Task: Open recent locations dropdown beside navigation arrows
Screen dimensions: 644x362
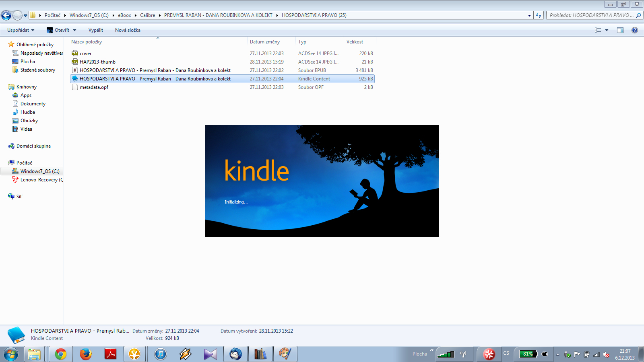Action: coord(25,16)
